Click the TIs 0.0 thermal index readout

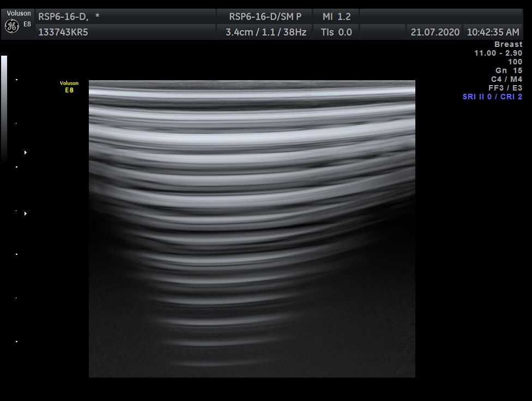[336, 32]
